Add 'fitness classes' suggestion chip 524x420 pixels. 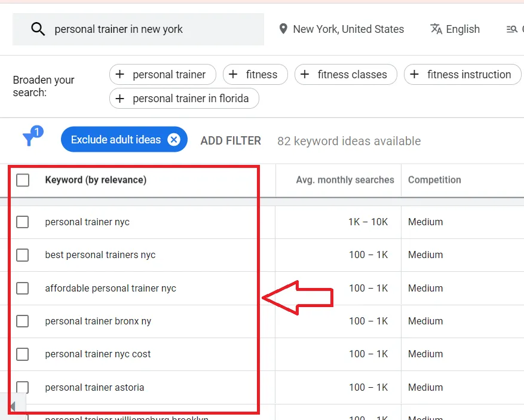[x=345, y=75]
